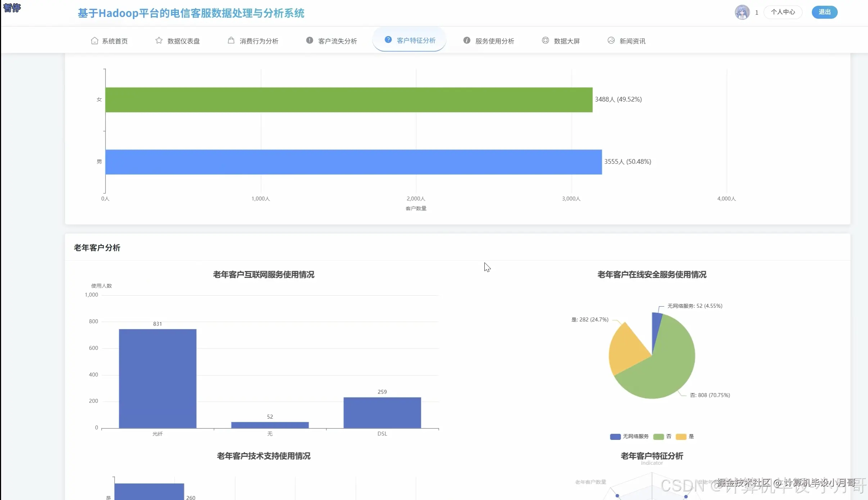The image size is (868, 500).
Task: Click the smiley icon beside 新闻资讯
Action: tap(611, 40)
